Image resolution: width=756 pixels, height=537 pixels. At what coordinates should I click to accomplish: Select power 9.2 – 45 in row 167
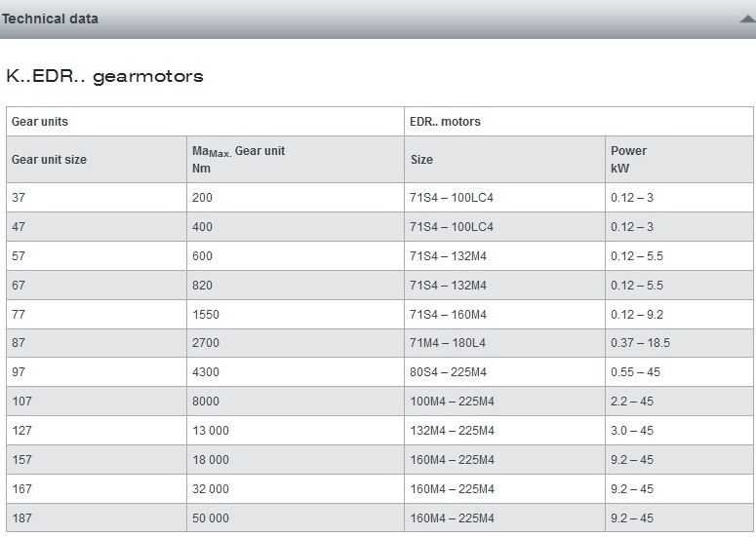pyautogui.click(x=679, y=489)
